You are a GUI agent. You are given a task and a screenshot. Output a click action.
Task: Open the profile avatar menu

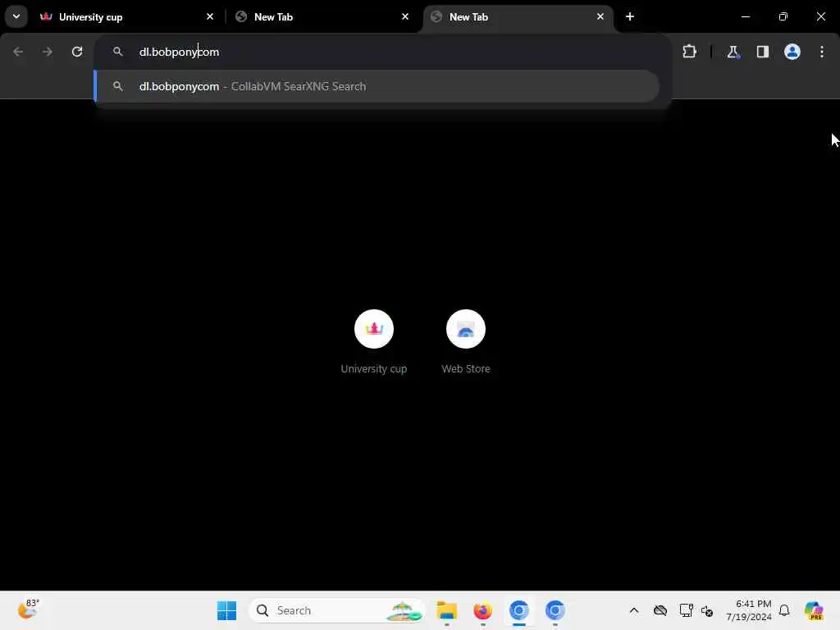pos(792,52)
